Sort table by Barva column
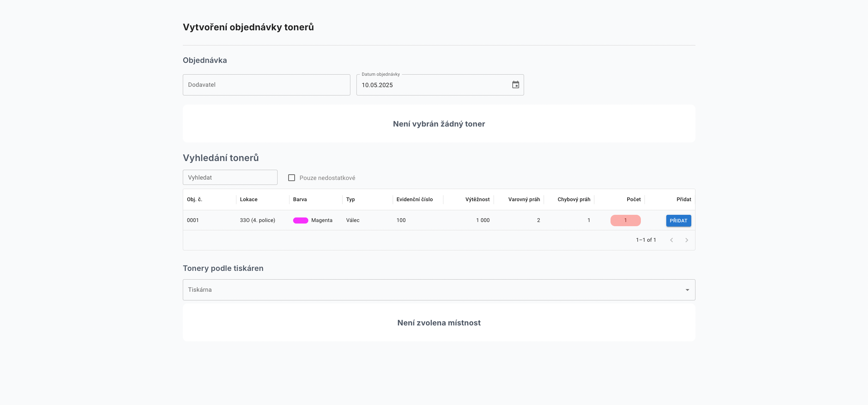The width and height of the screenshot is (868, 405). pyautogui.click(x=300, y=199)
